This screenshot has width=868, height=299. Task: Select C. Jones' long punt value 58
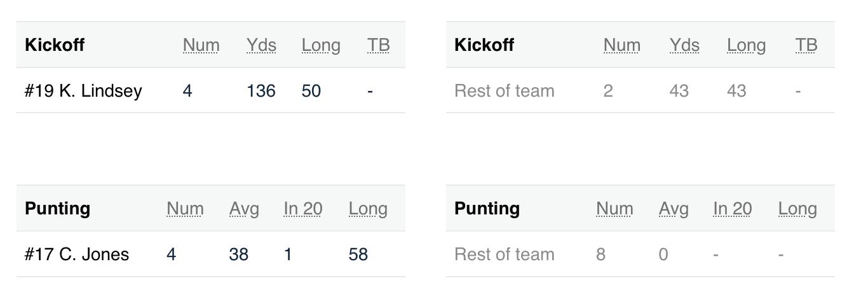[x=358, y=254]
